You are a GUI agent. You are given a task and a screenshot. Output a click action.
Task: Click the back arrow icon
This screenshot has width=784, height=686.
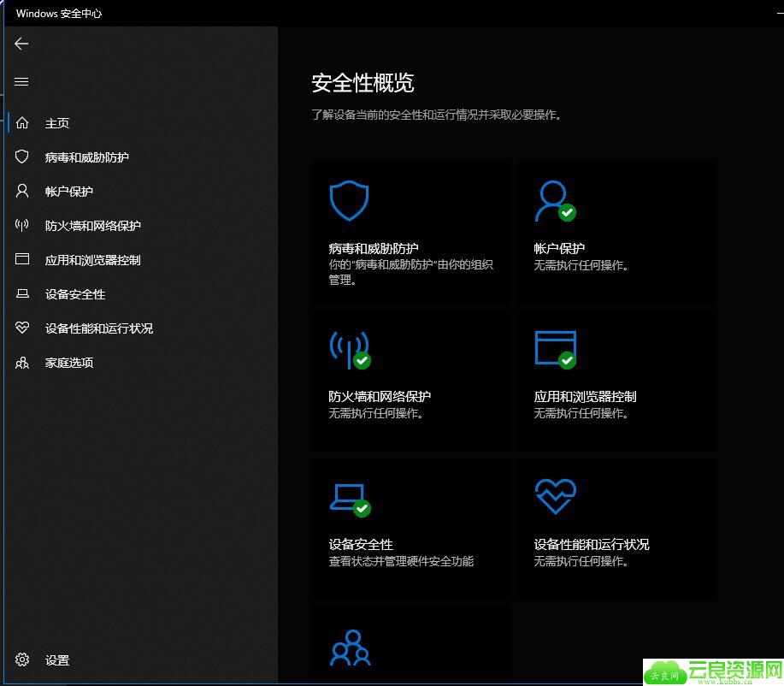[21, 44]
